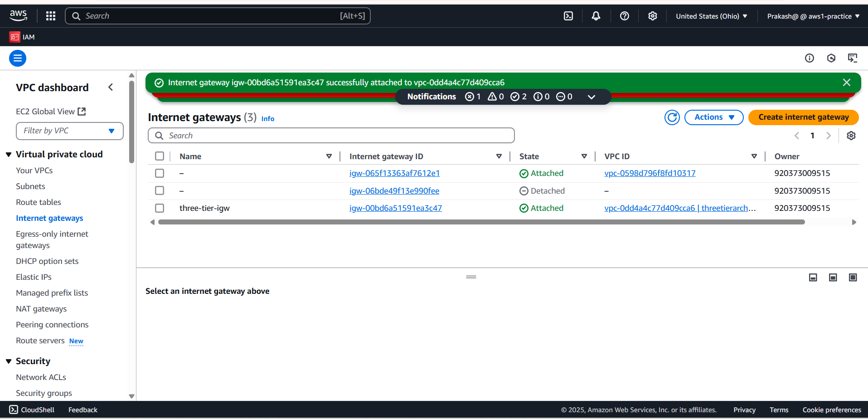
Task: Focus the internet gateways search field
Action: pyautogui.click(x=331, y=136)
